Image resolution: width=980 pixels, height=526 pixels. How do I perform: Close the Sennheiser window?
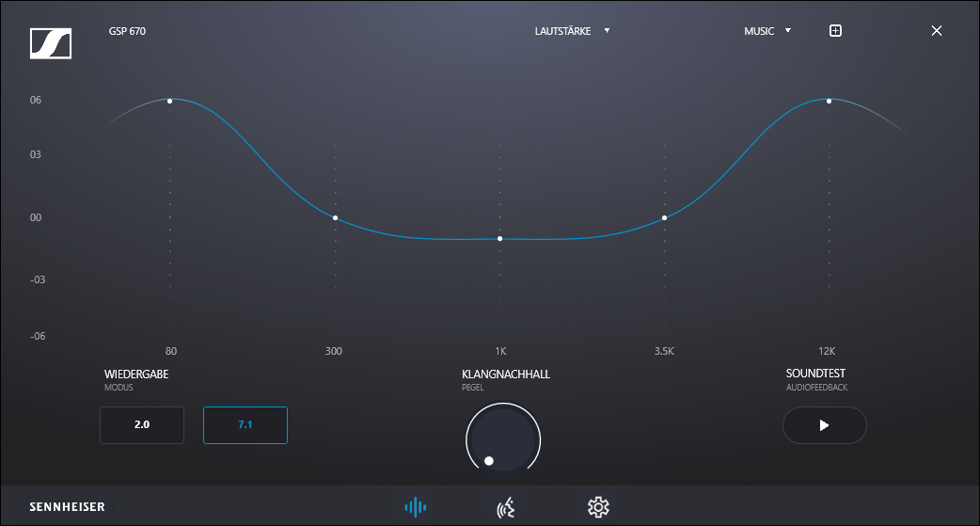click(x=936, y=31)
